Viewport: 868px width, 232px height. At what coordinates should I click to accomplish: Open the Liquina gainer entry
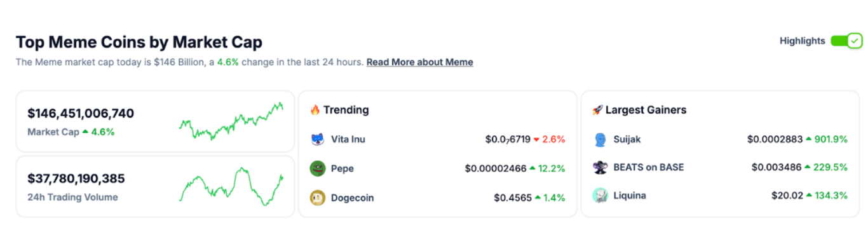click(x=720, y=196)
